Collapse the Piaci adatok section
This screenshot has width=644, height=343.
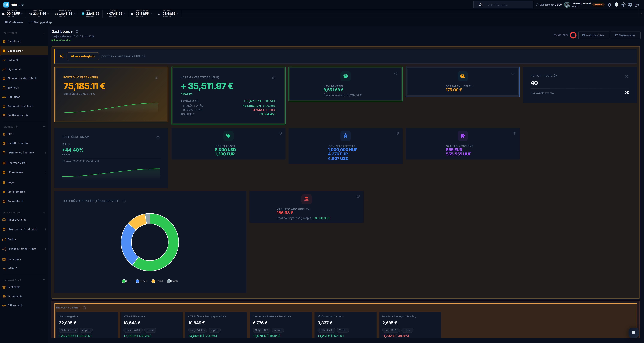pos(44,213)
